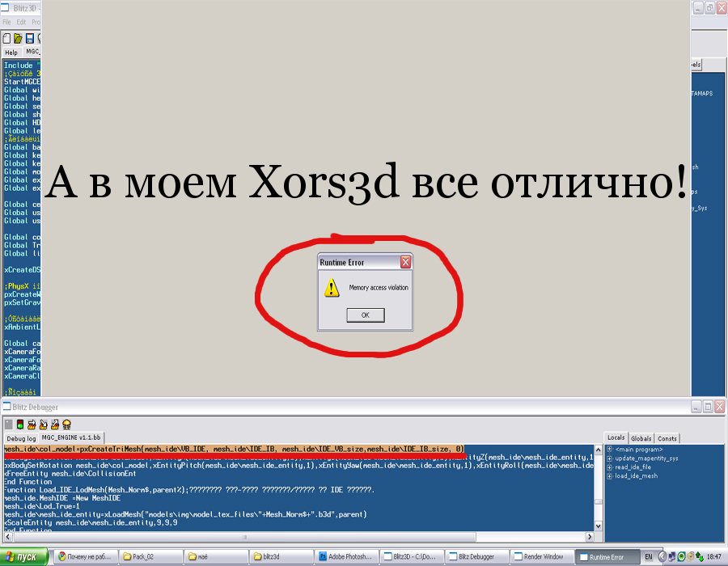Viewport: 728px width, 566px height.
Task: Expand the <main program> tree node
Action: pos(610,450)
